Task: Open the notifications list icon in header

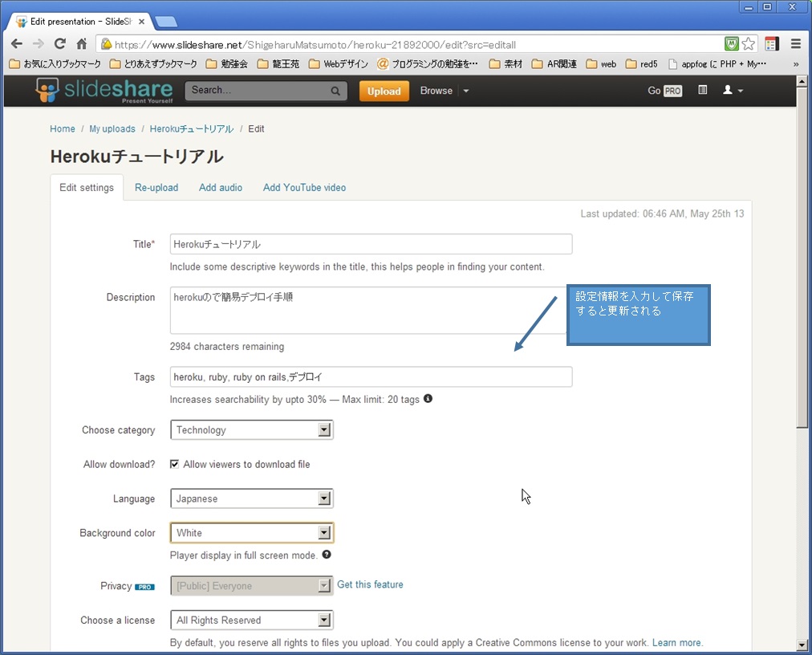Action: (x=702, y=90)
